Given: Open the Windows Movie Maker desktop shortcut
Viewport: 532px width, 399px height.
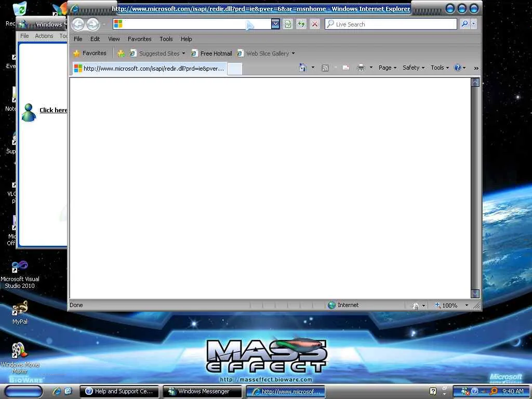Looking at the screenshot, I should click(20, 358).
